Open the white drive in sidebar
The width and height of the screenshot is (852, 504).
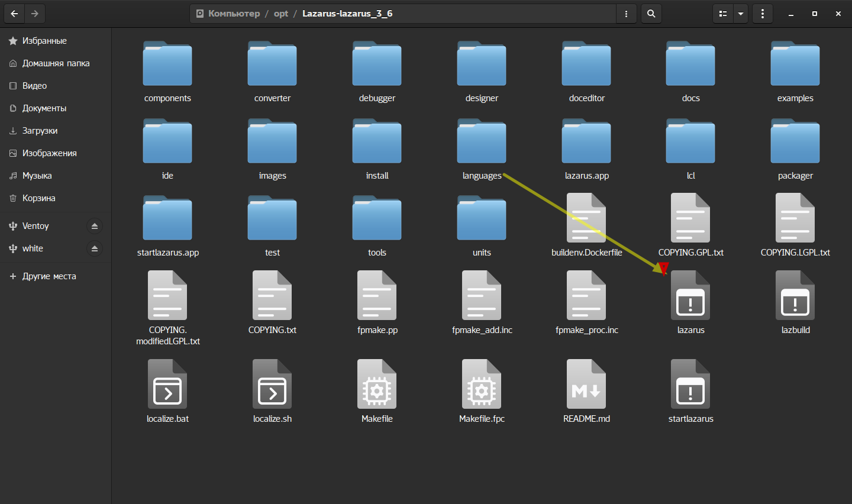coord(33,248)
